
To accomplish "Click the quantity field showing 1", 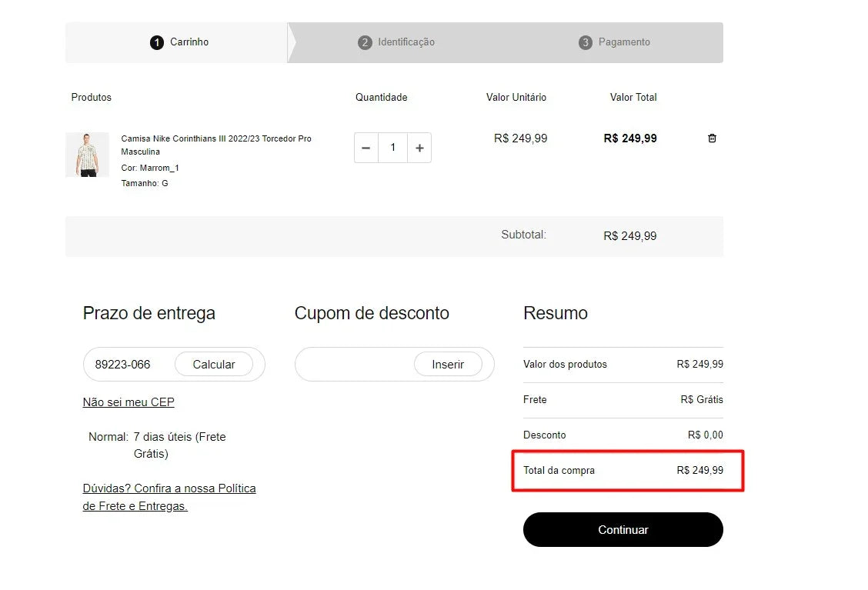I will coord(392,148).
